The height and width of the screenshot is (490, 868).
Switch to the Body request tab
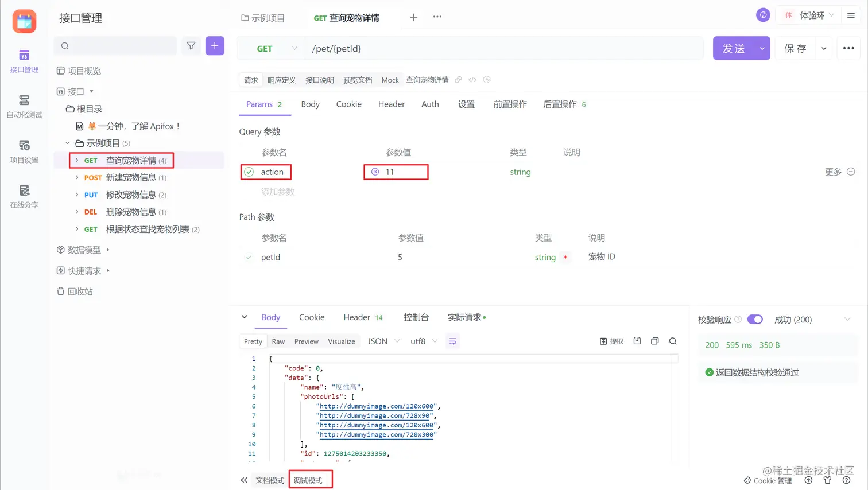coord(310,104)
